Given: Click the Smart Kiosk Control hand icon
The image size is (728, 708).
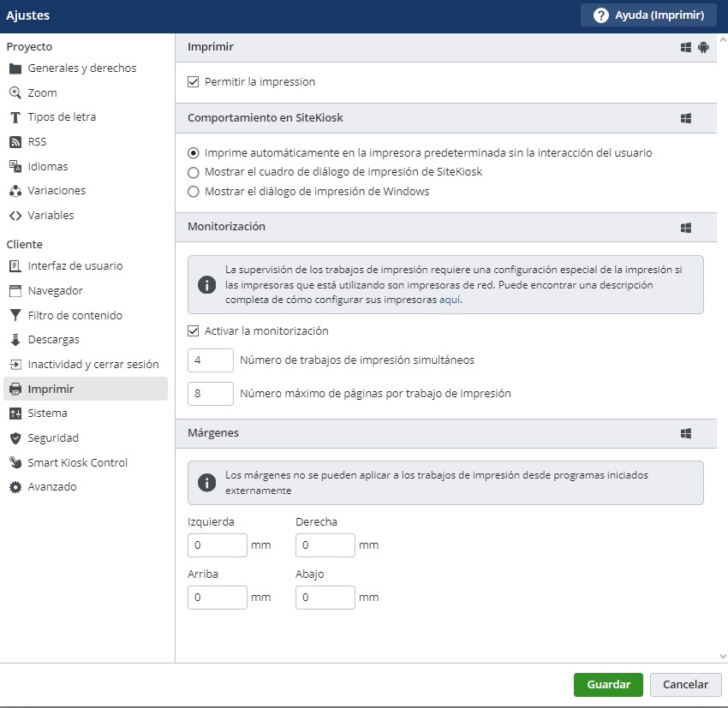Looking at the screenshot, I should click(15, 463).
